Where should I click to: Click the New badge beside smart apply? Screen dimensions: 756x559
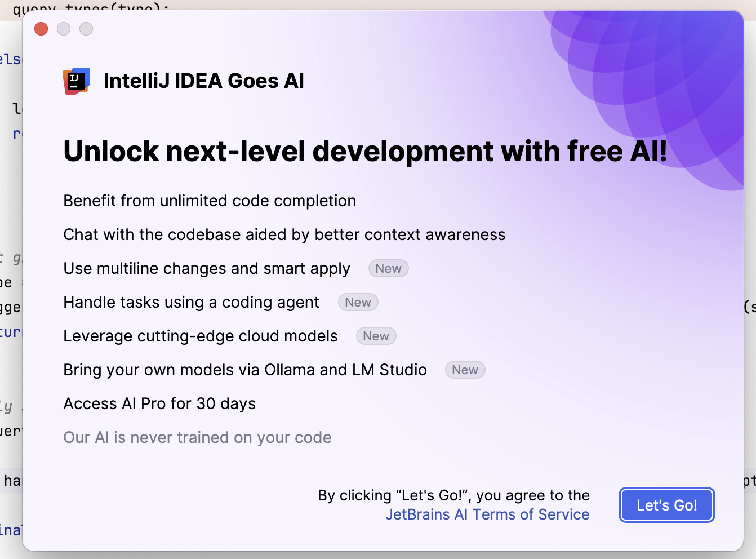click(x=389, y=269)
